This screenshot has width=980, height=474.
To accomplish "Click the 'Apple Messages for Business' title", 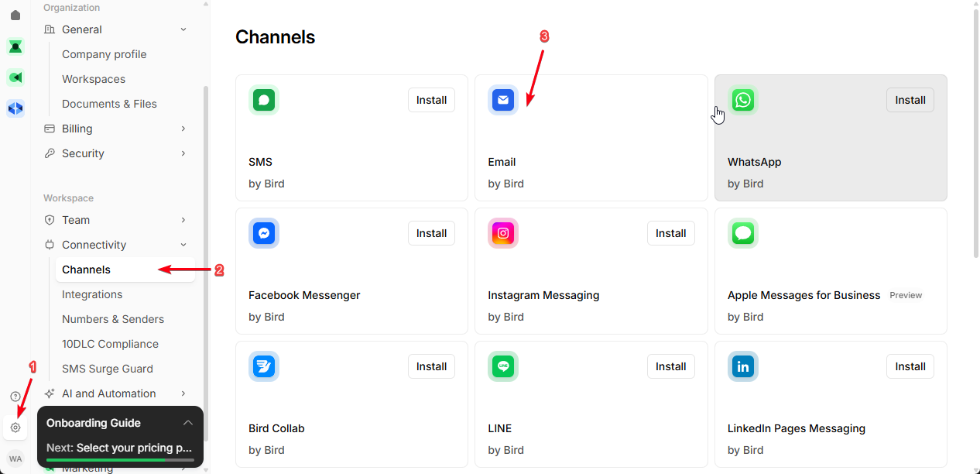I will 804,295.
